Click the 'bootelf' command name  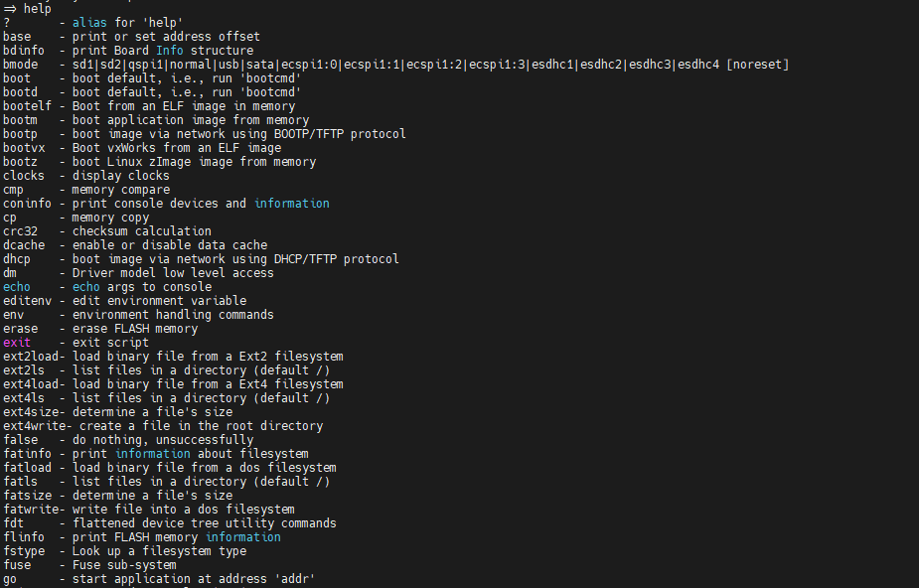tap(27, 106)
